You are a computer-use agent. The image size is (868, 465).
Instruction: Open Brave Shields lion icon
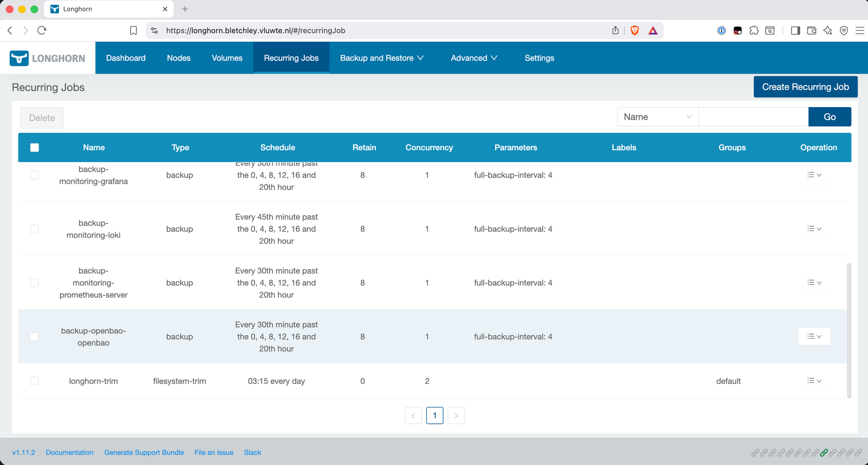(635, 30)
